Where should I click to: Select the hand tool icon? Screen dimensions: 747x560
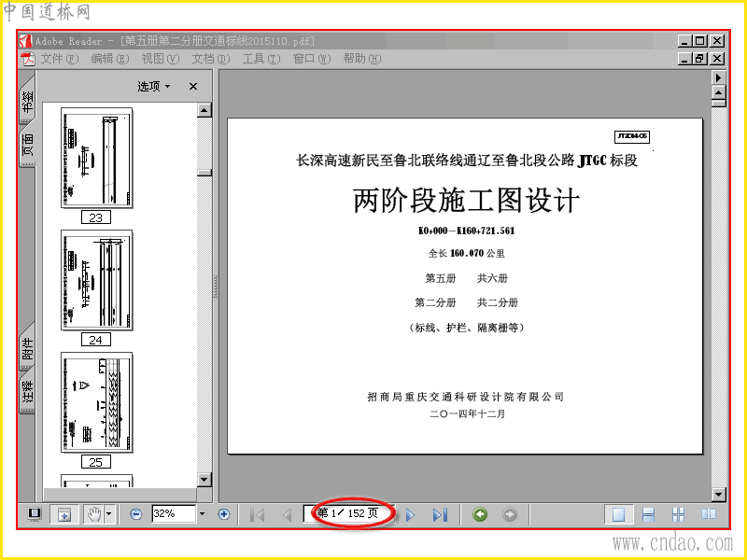click(x=94, y=514)
